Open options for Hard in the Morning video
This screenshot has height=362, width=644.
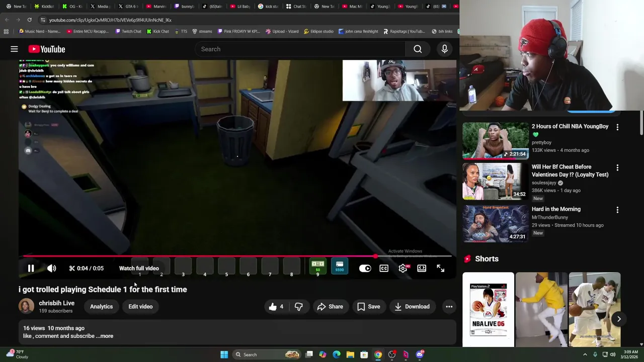617,210
